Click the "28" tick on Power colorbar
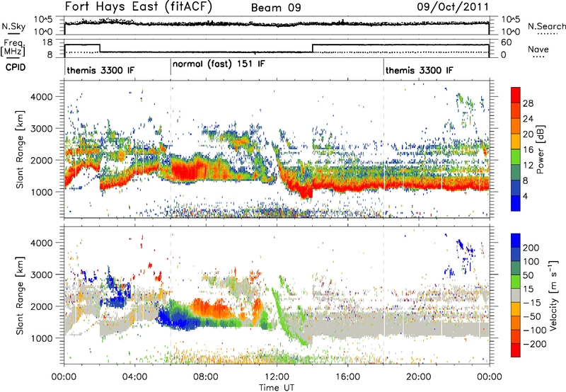Viewport: 566px width, 392px height. 528,103
